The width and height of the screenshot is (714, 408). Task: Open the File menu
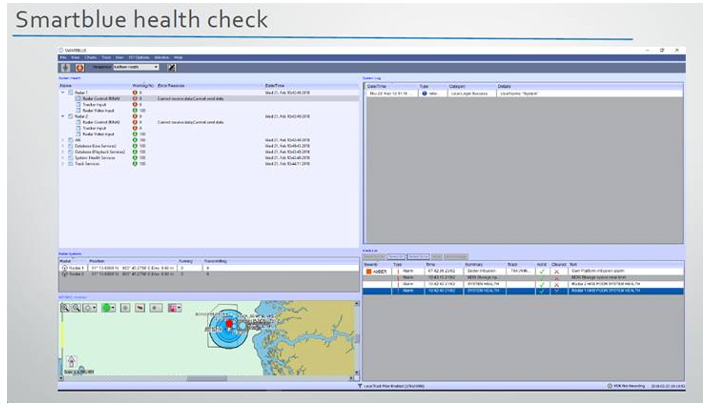coord(62,58)
